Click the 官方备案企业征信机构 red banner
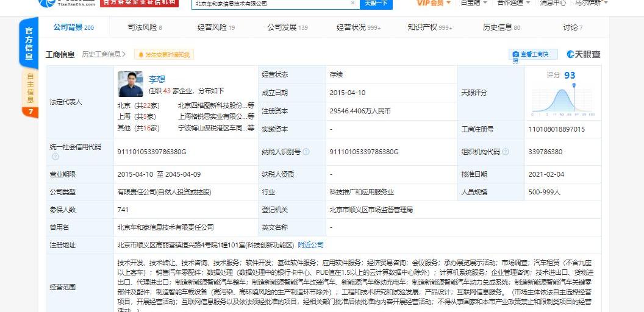The height and width of the screenshot is (312, 644). click(139, 3)
